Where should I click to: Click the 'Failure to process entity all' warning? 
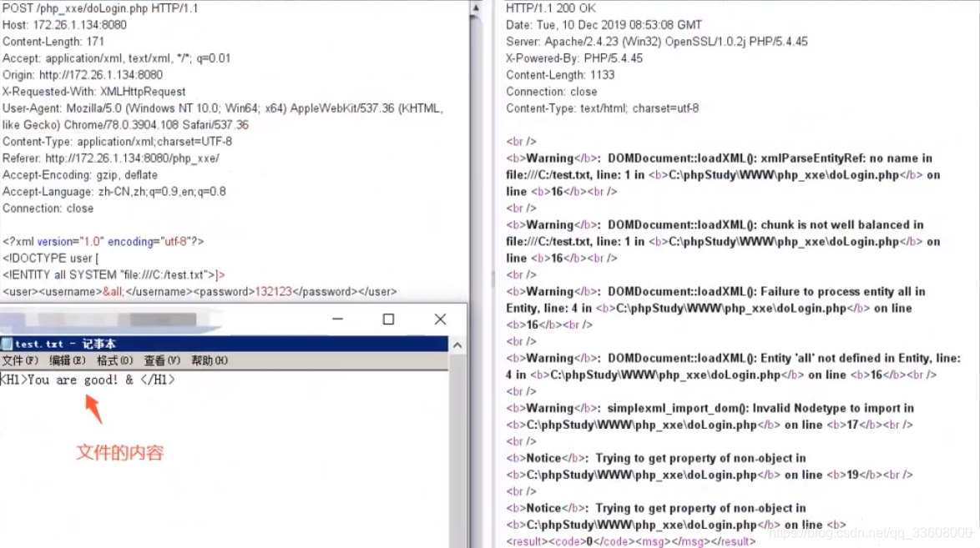715,292
